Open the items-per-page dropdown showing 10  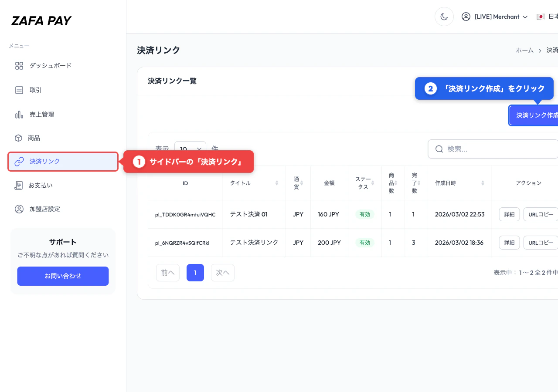(x=190, y=149)
